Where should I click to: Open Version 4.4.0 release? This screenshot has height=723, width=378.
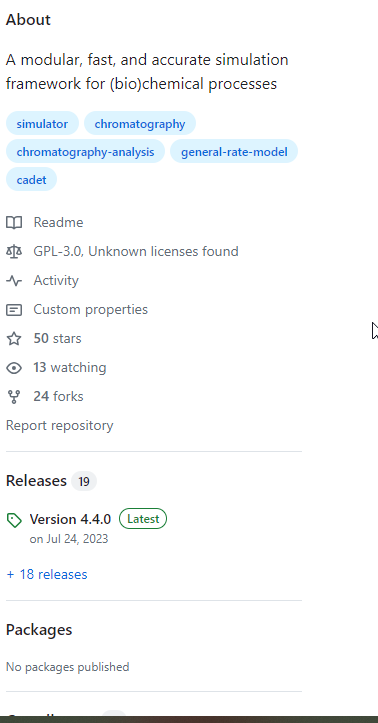(70, 519)
